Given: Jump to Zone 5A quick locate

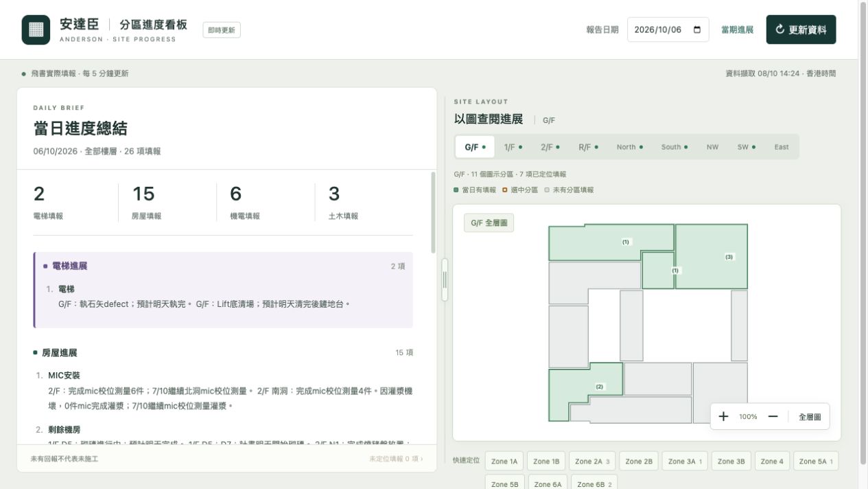Looking at the screenshot, I should pos(816,462).
